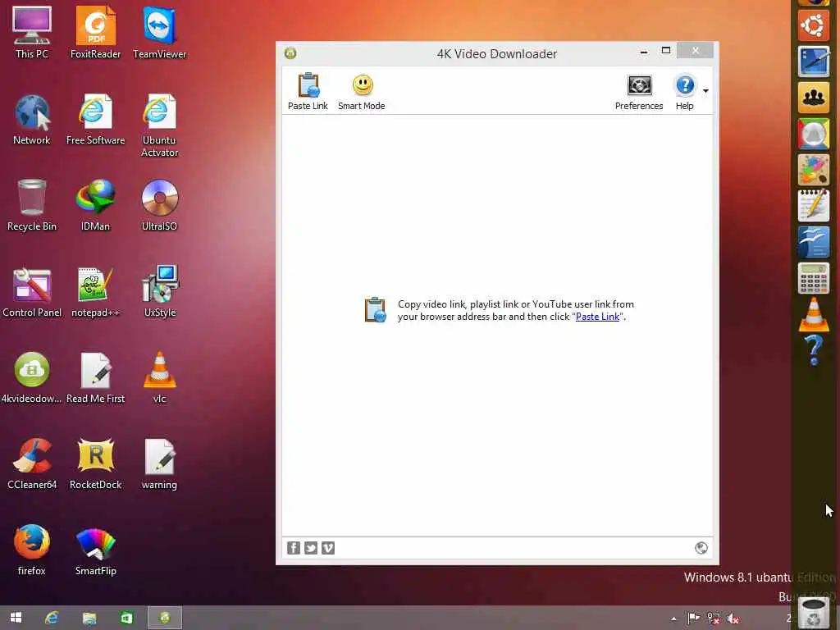
Task: Click the network tray icon
Action: (x=713, y=619)
